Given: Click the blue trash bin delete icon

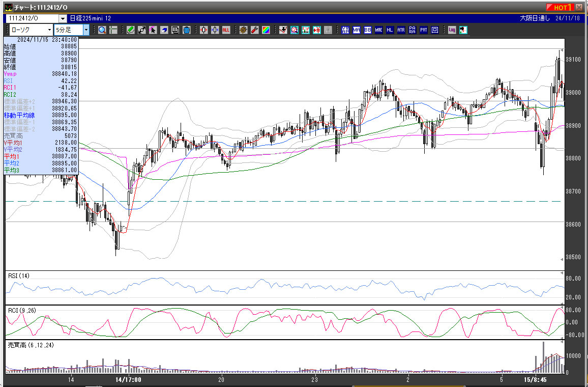Looking at the screenshot, I should (186, 30).
